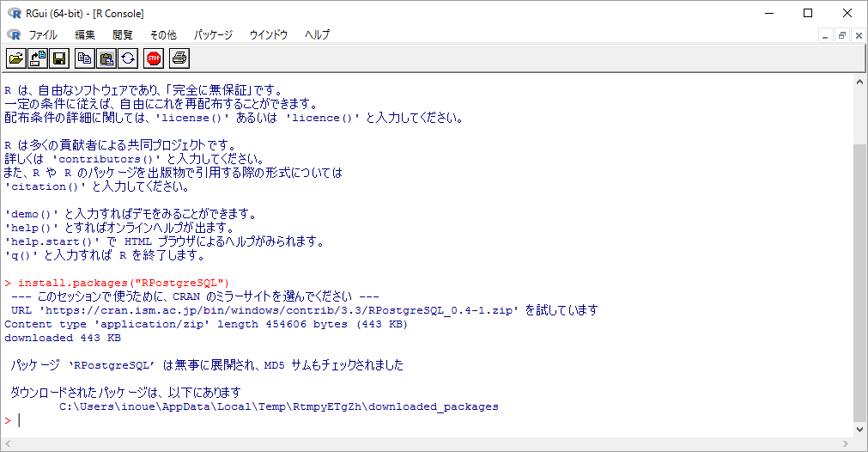Click the '完全に無保証' warranty line
The image size is (868, 452).
144,90
